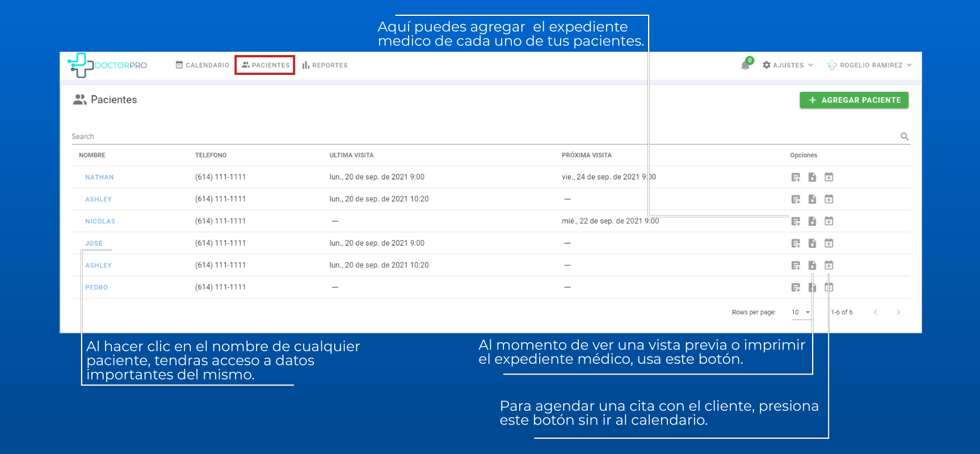980x454 pixels.
Task: Schedule appointment for Nathan via calendar icon
Action: point(828,178)
